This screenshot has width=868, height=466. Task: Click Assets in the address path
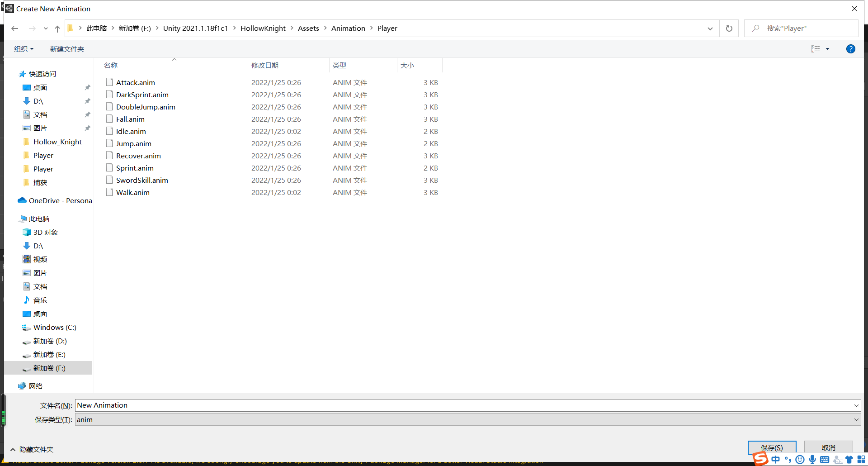308,28
